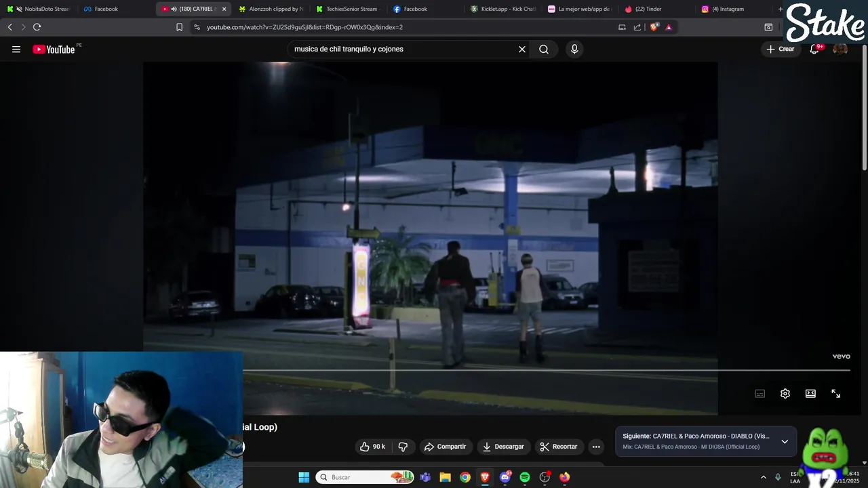
Task: Expand the Siguiente playlist panel chevron
Action: click(x=785, y=441)
